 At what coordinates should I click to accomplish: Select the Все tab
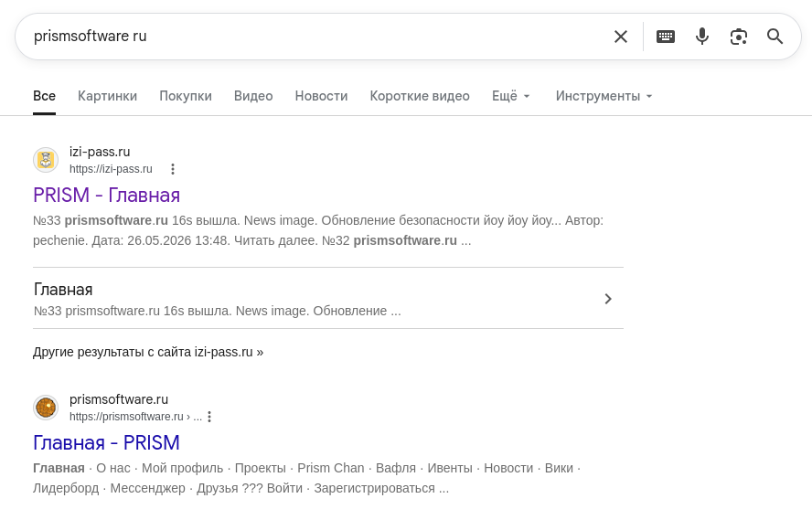click(x=44, y=96)
